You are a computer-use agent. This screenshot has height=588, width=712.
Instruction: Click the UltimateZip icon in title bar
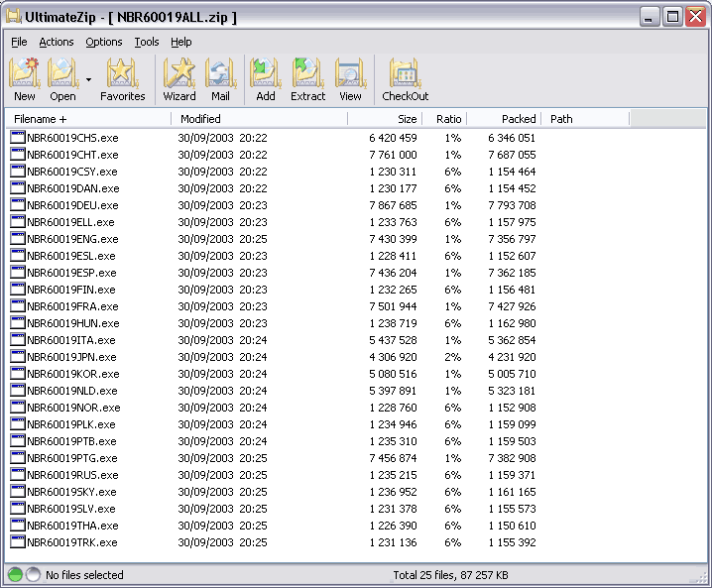click(x=14, y=17)
